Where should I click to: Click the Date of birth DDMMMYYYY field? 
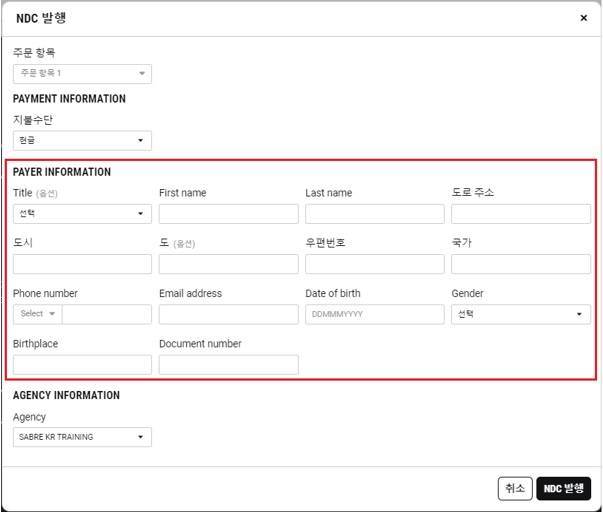click(x=375, y=314)
